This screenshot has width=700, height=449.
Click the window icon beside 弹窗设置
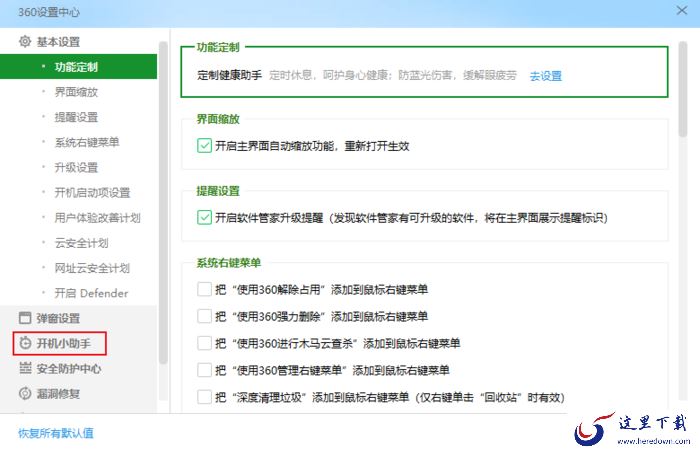coord(25,318)
